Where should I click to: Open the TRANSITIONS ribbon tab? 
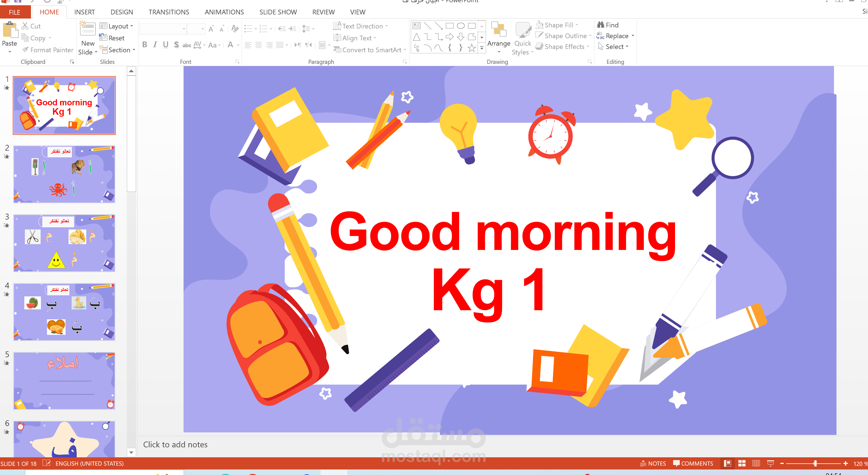click(168, 12)
